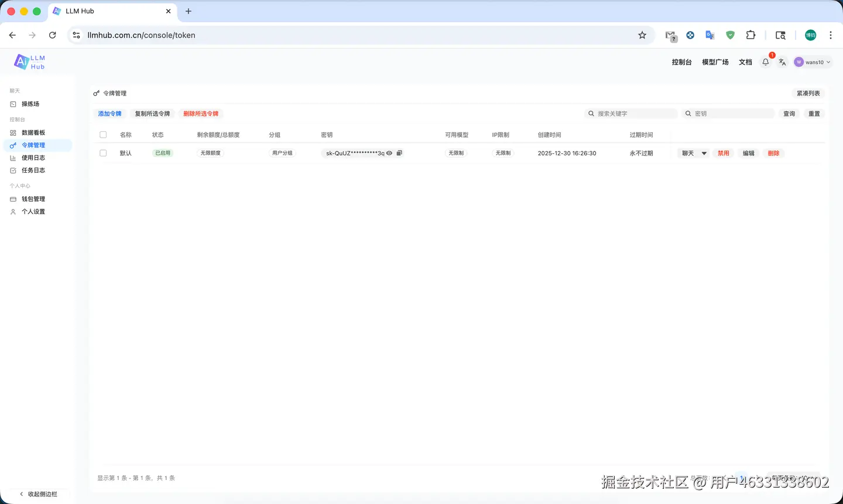Click the 永不过期 cell
Screen dimensions: 843x504
click(x=641, y=153)
